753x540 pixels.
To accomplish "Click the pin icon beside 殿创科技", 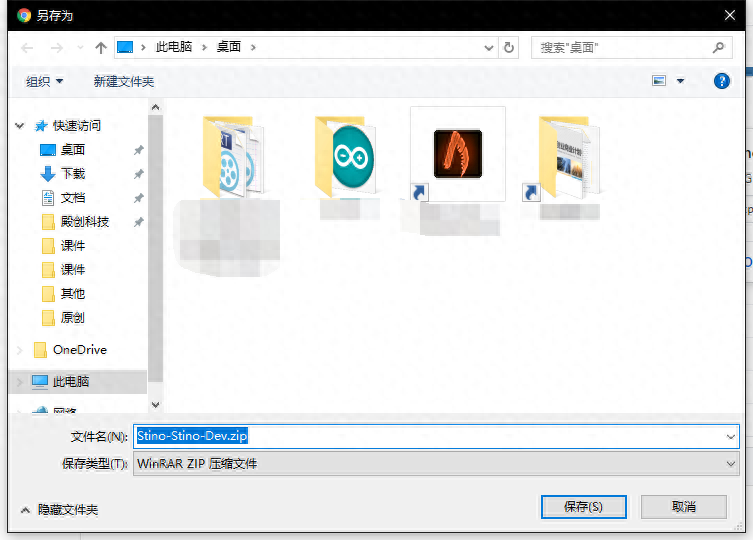I will point(138,222).
